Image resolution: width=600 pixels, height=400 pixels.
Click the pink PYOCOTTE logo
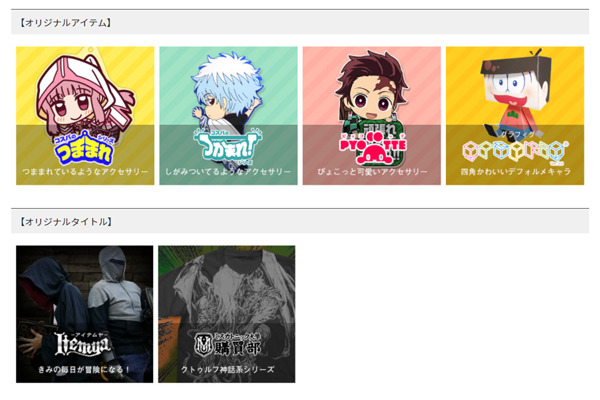pyautogui.click(x=373, y=147)
